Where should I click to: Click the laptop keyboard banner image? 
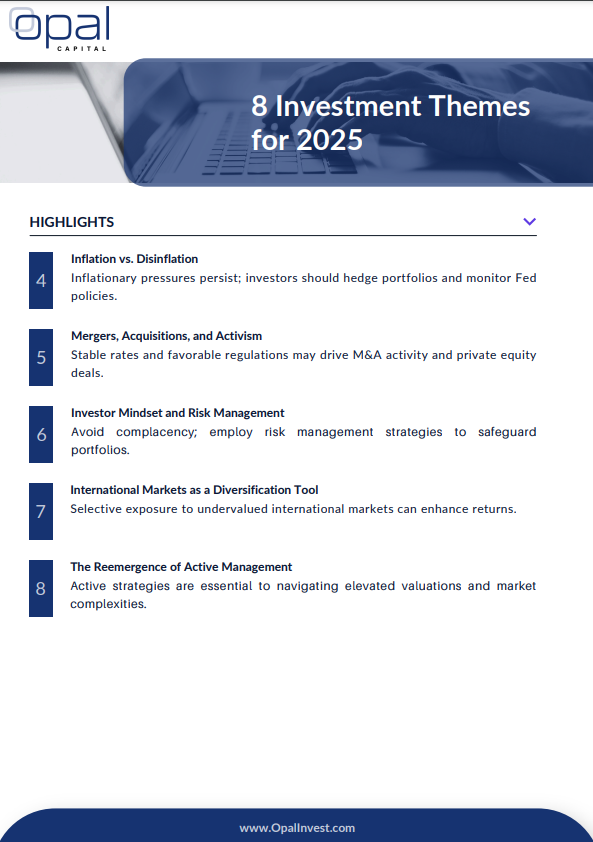pyautogui.click(x=296, y=122)
